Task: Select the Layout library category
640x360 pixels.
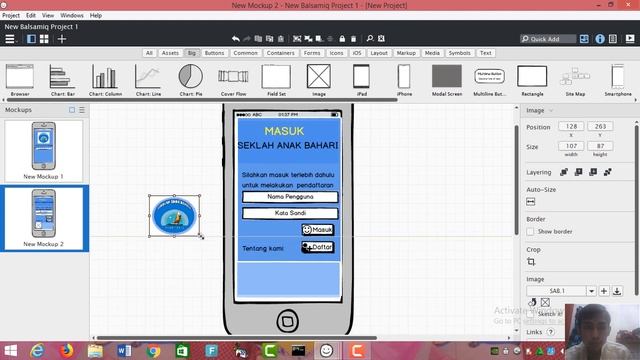Action: click(x=379, y=53)
